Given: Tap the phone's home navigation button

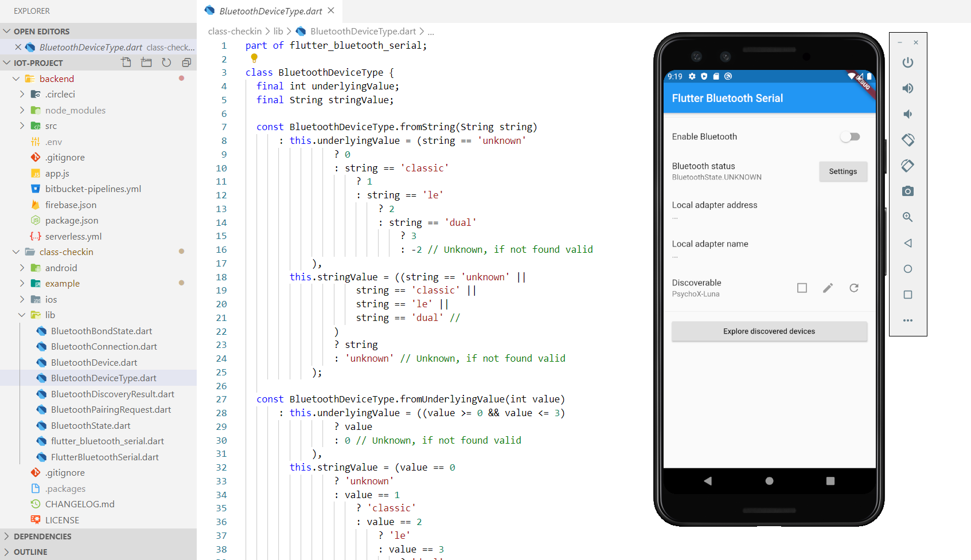Looking at the screenshot, I should [769, 481].
